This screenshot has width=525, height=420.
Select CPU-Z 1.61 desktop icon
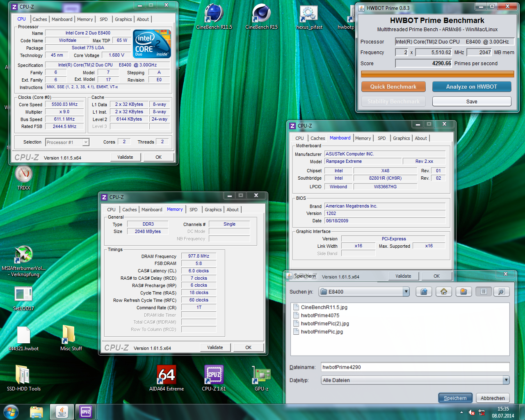(x=214, y=378)
